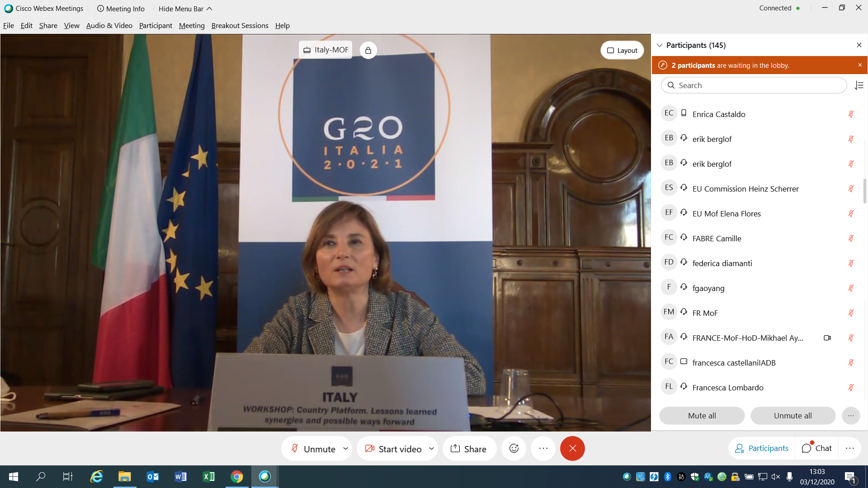The width and height of the screenshot is (868, 488).
Task: Open the Excel icon in the taskbar
Action: 209,476
